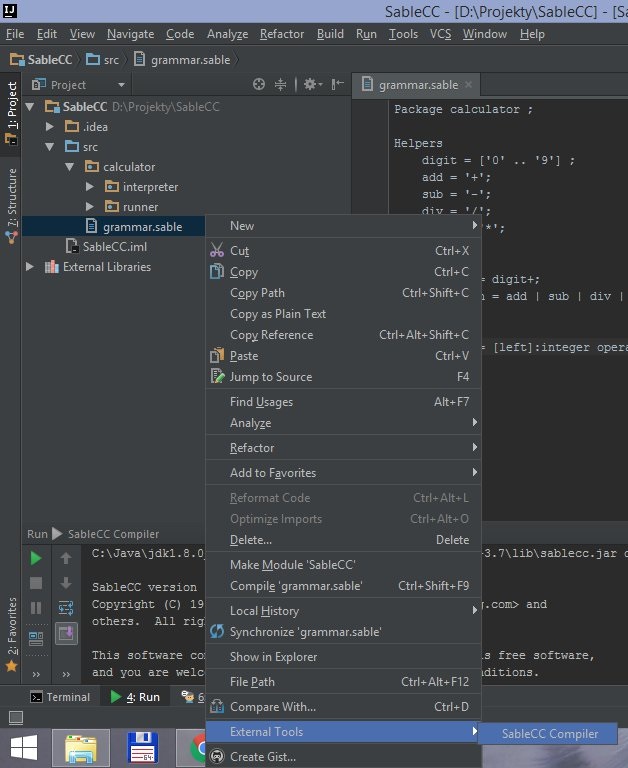Viewport: 628px width, 768px height.
Task: Choose Delete... from context menu
Action: click(x=343, y=540)
